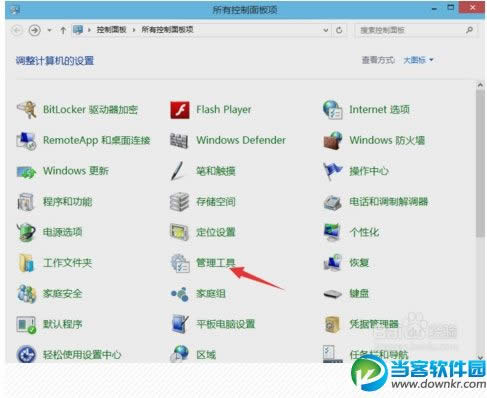Screen dimensions: 487x398
Task: Open the 家庭组 homegroup icon
Action: (x=180, y=294)
